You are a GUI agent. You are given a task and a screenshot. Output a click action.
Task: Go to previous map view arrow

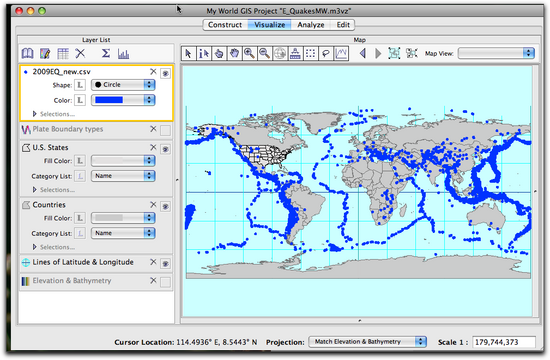click(x=363, y=54)
